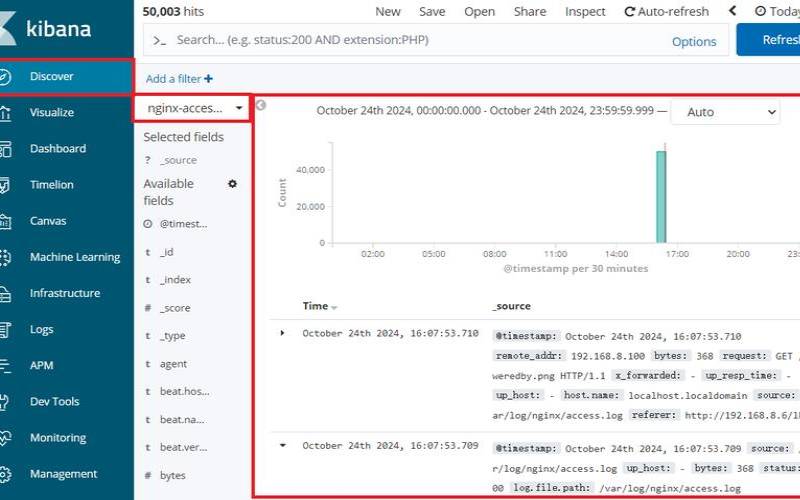Select the _id available field

pos(166,252)
